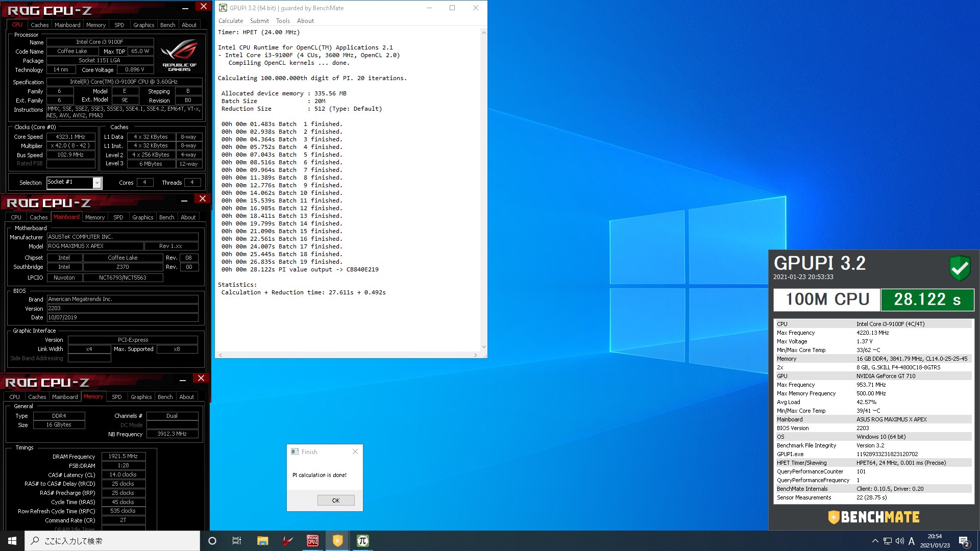The height and width of the screenshot is (551, 980).
Task: Click the 28.122 s result in BenchMate
Action: point(926,299)
